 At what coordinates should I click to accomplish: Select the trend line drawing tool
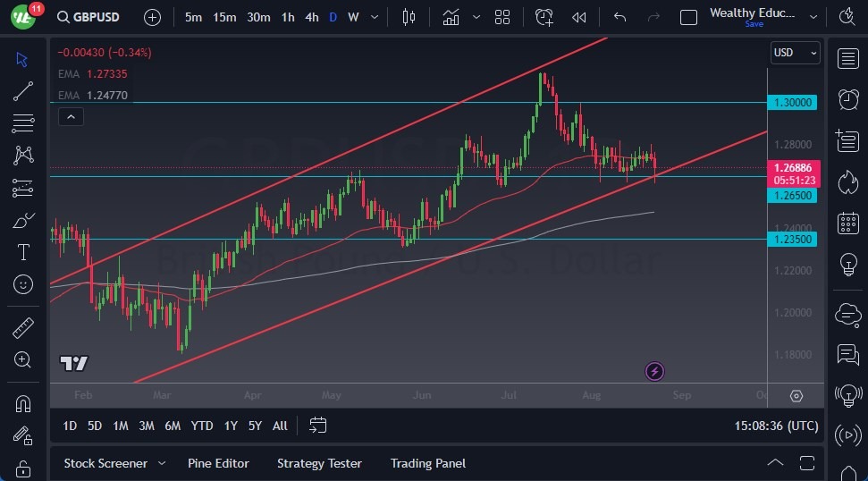(x=23, y=90)
